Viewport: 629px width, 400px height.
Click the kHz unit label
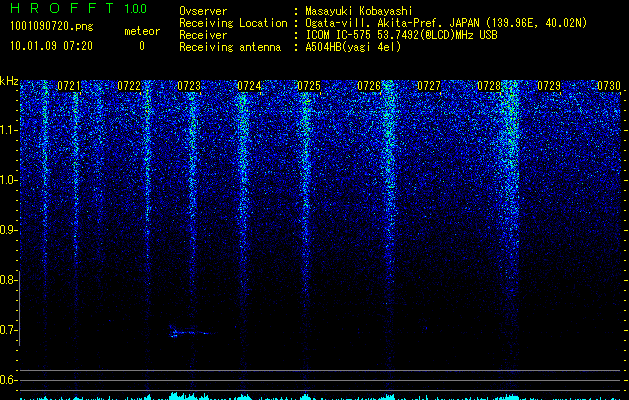9,81
